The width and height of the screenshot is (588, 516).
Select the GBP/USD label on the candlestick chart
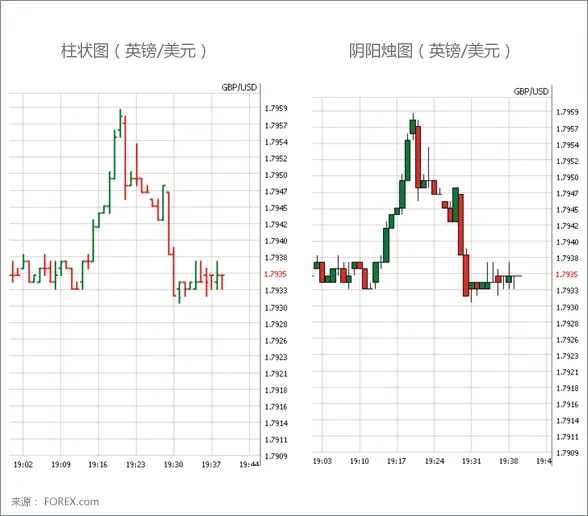531,92
